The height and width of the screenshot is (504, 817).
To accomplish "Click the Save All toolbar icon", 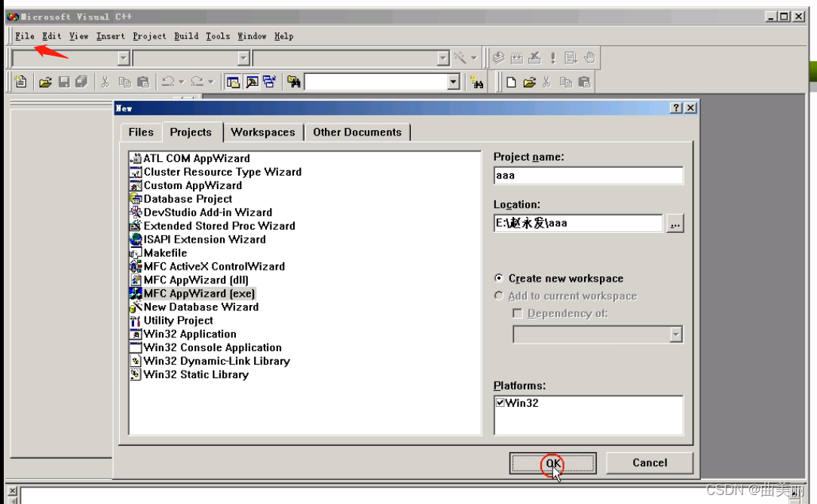I will 82,82.
